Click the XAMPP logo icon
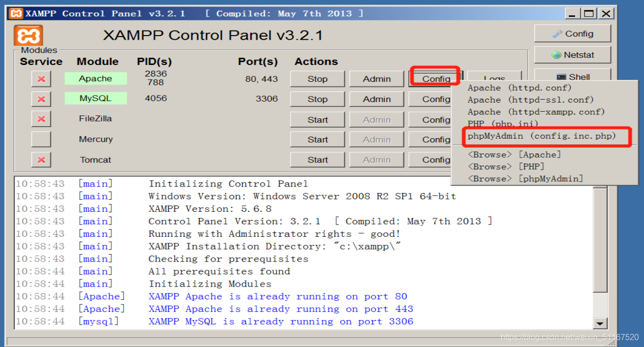This screenshot has width=644, height=347. (x=28, y=35)
